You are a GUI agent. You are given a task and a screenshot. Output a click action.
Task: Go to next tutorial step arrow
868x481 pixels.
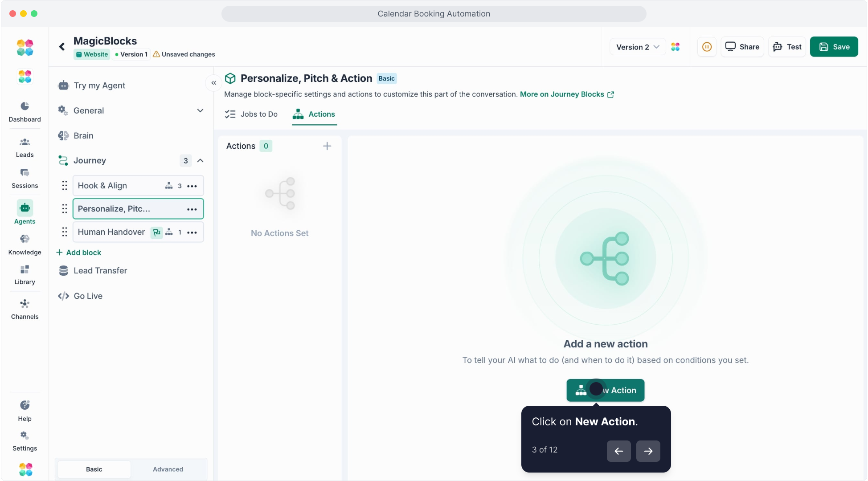tap(648, 451)
